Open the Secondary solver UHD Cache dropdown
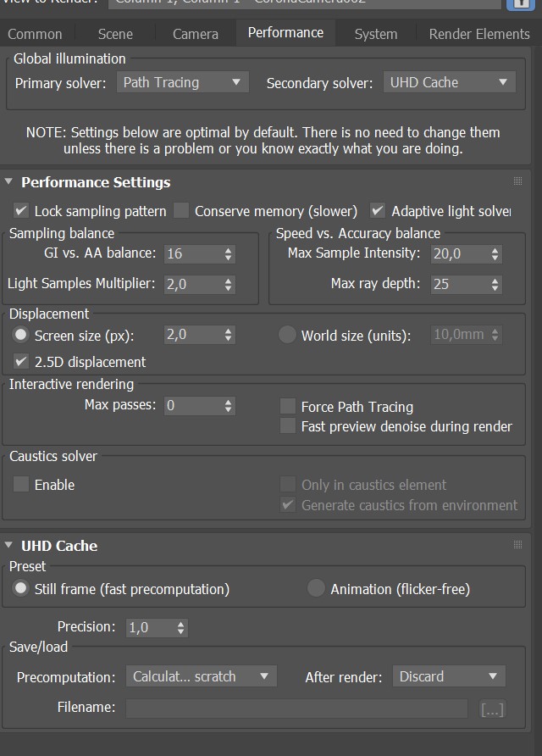542x756 pixels. click(449, 82)
